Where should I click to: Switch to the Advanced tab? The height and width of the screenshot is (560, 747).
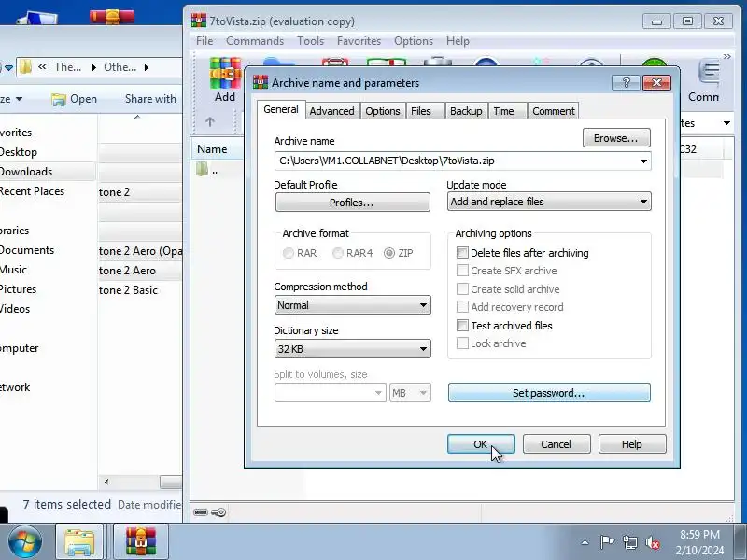pos(332,111)
